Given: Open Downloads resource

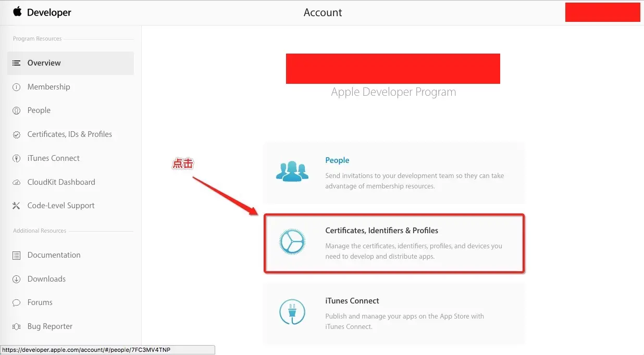Looking at the screenshot, I should (46, 279).
